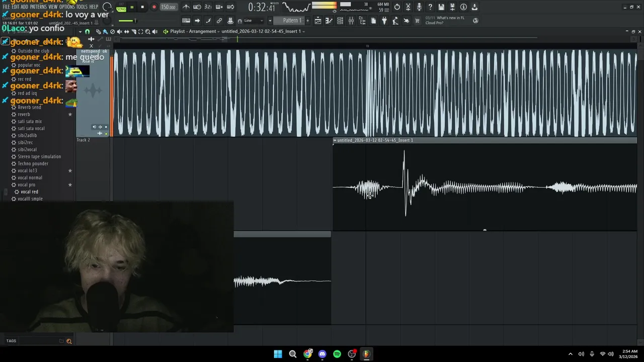Screen dimensions: 644x362
Task: Select the playlist paint brush tool
Action: [x=105, y=32]
